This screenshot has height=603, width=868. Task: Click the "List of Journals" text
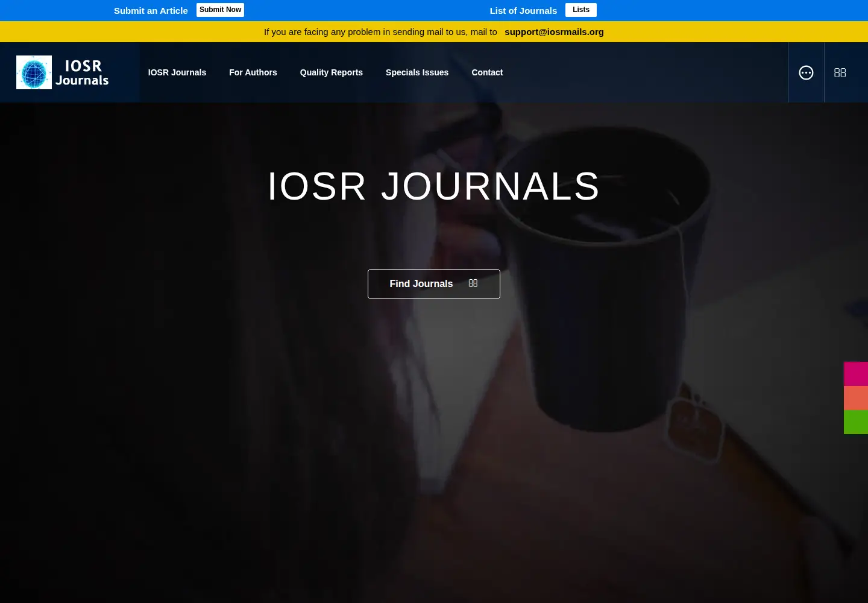tap(523, 11)
